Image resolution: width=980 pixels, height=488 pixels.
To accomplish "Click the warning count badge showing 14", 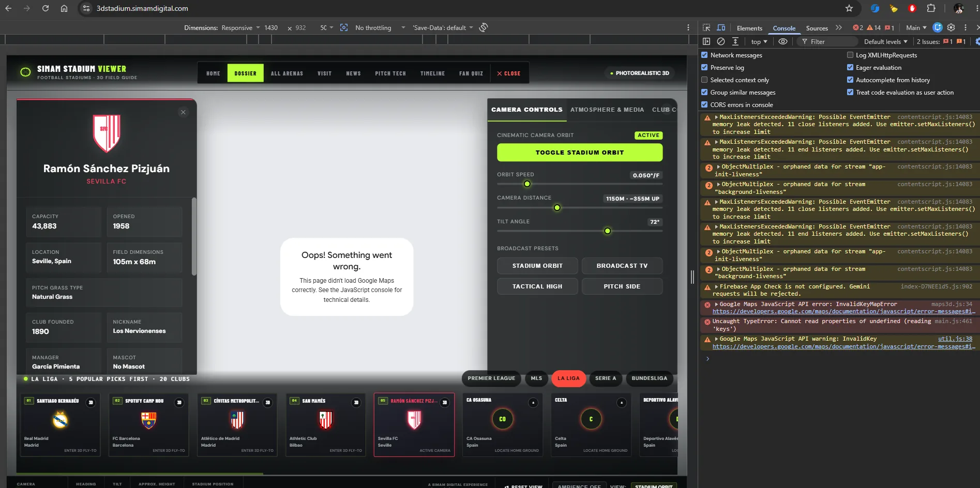I will point(873,28).
